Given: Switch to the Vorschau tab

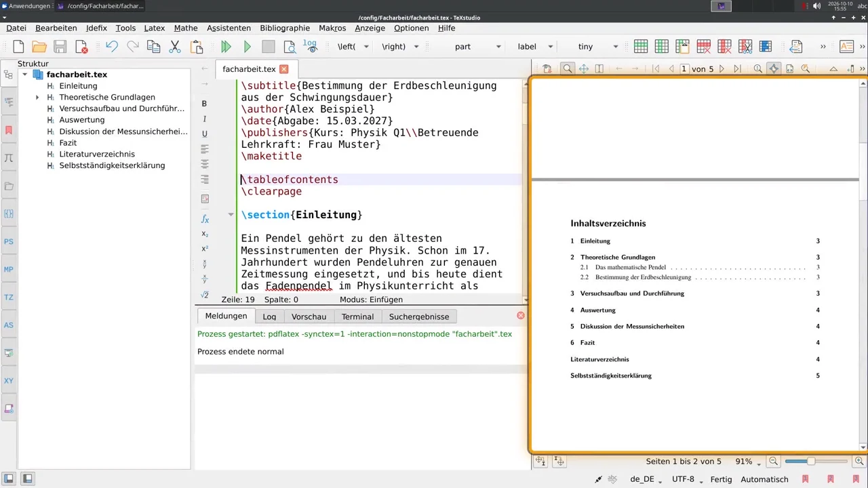Looking at the screenshot, I should pos(309,317).
